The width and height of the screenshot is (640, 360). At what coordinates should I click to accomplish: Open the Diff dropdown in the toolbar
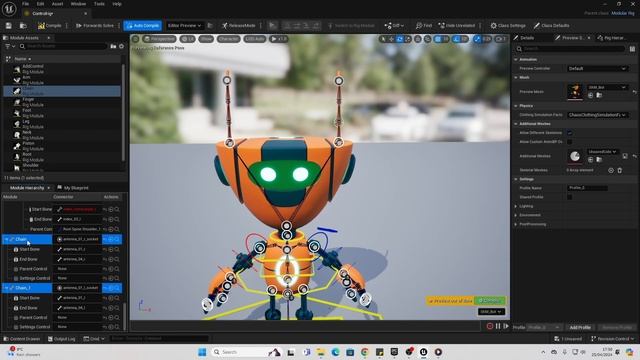(394, 26)
